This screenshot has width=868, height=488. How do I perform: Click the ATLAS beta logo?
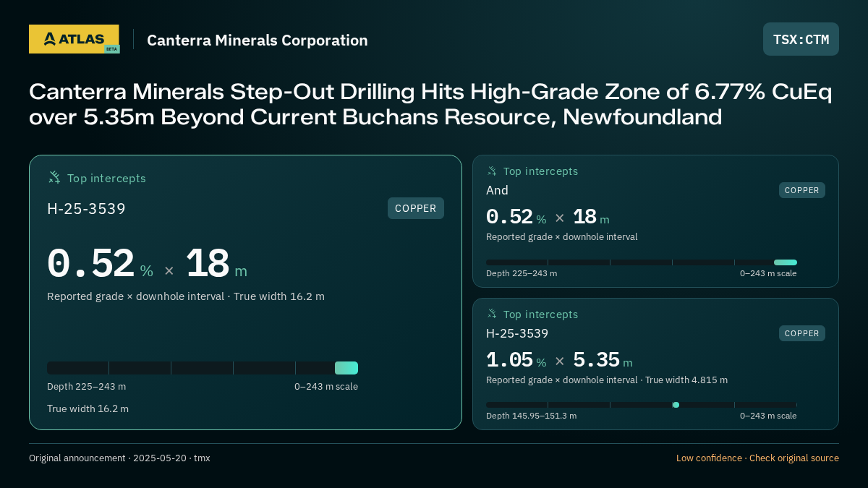[74, 39]
